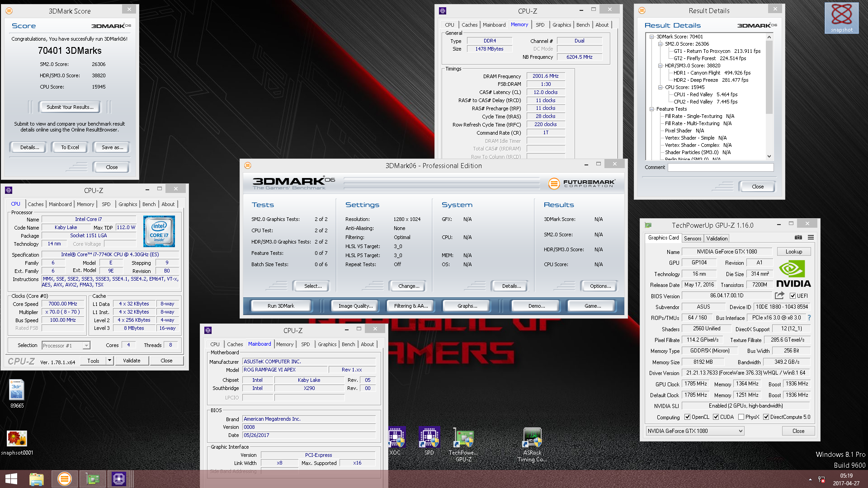The image size is (868, 488).
Task: Collapse the Feature Tests tree node
Action: (651, 109)
